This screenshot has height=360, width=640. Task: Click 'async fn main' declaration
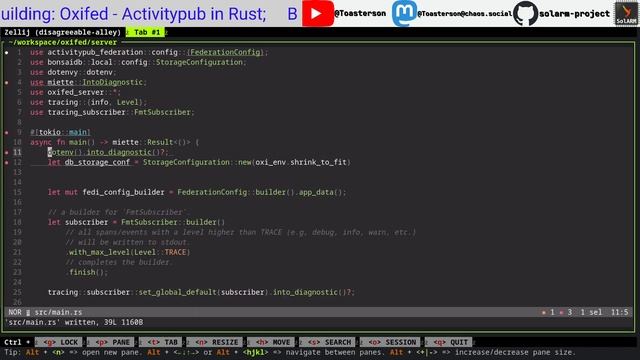pyautogui.click(x=62, y=142)
